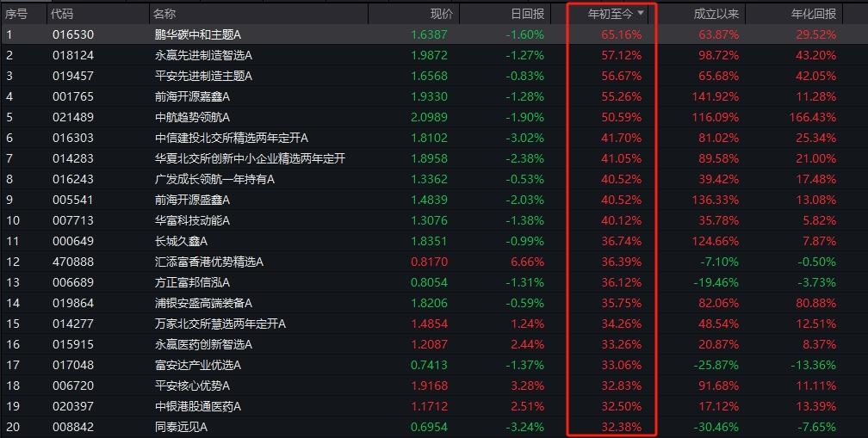The width and height of the screenshot is (868, 438).
Task: Sort by 年初至今 column header
Action: (x=610, y=14)
